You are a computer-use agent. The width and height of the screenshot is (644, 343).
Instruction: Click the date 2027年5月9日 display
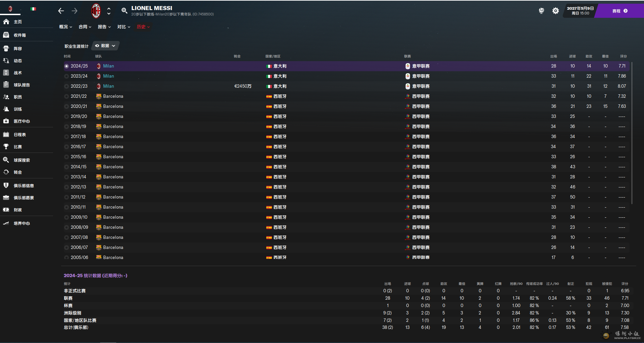tap(580, 8)
